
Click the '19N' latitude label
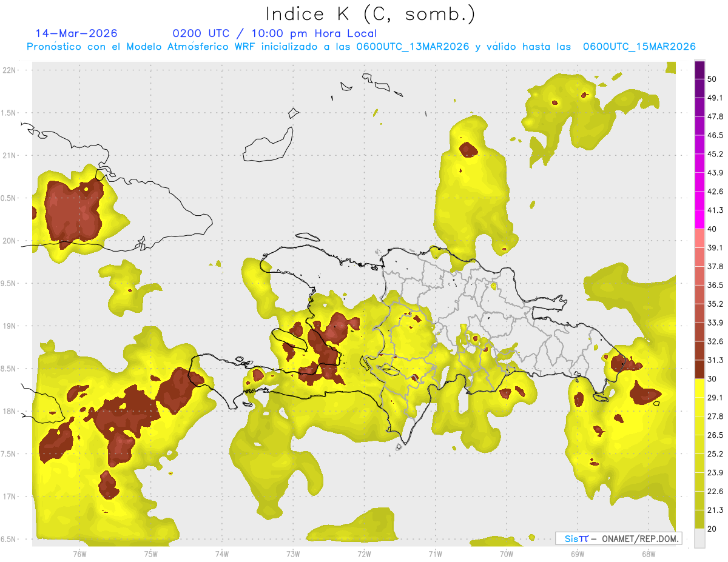click(9, 326)
